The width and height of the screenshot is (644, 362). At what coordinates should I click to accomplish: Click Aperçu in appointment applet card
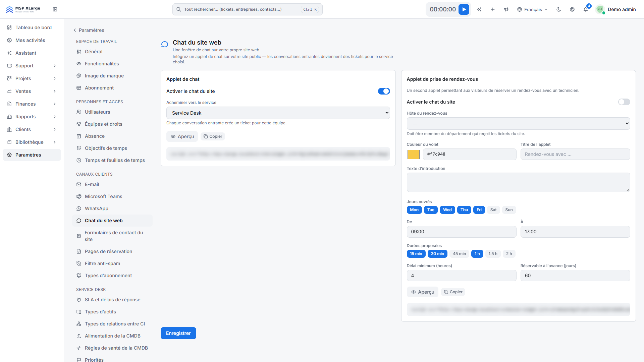click(x=422, y=292)
